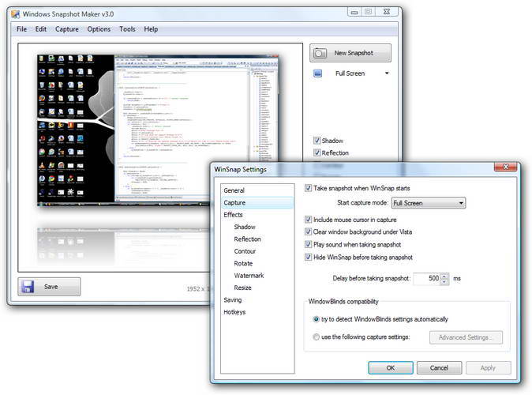
Task: Open the Help menu
Action: [151, 29]
